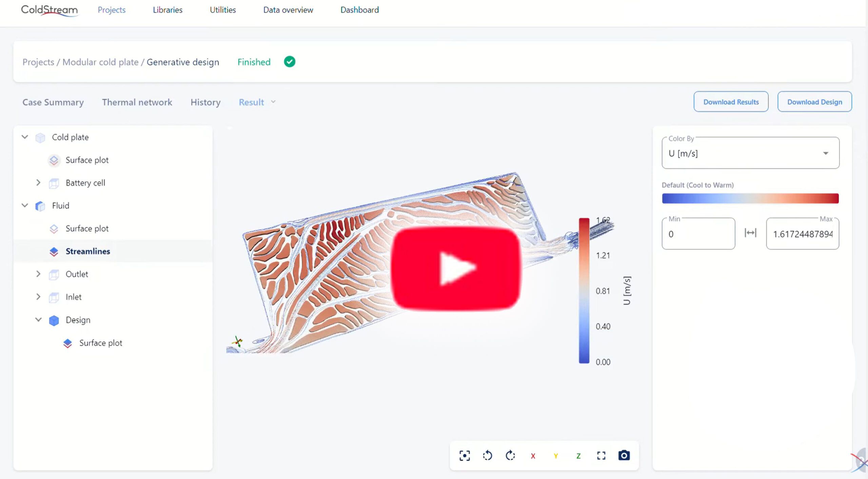The image size is (868, 479).
Task: Open the Color By dropdown
Action: click(750, 153)
